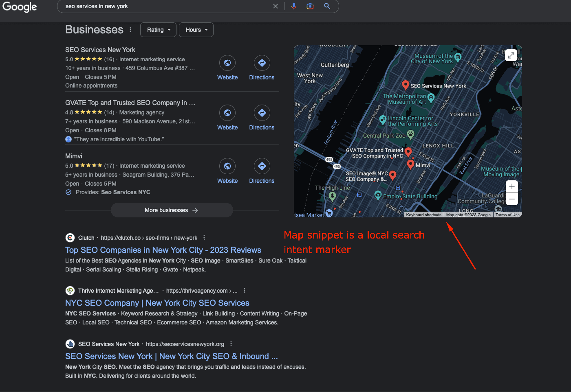Viewport: 571px width, 392px height.
Task: Start voice search with microphone icon
Action: coord(293,6)
